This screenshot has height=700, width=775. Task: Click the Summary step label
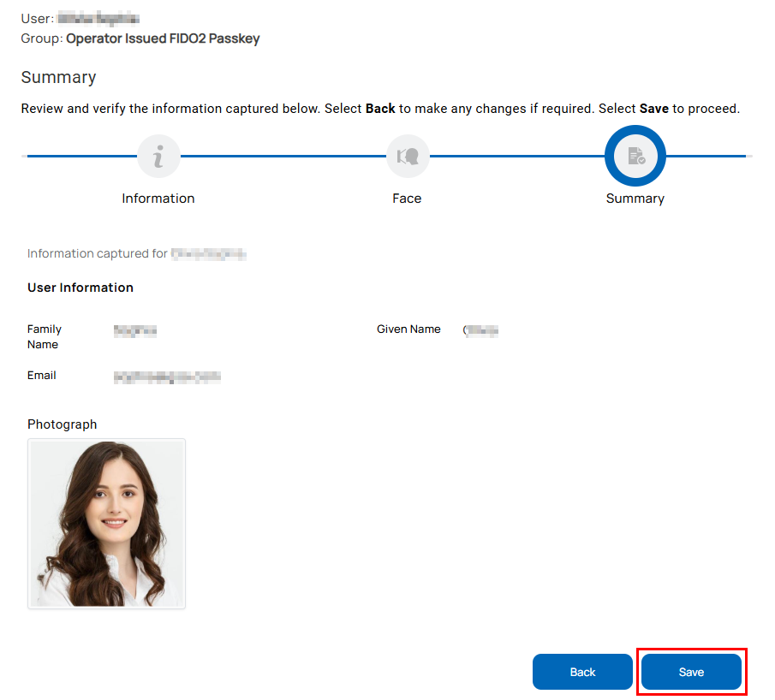(x=635, y=198)
